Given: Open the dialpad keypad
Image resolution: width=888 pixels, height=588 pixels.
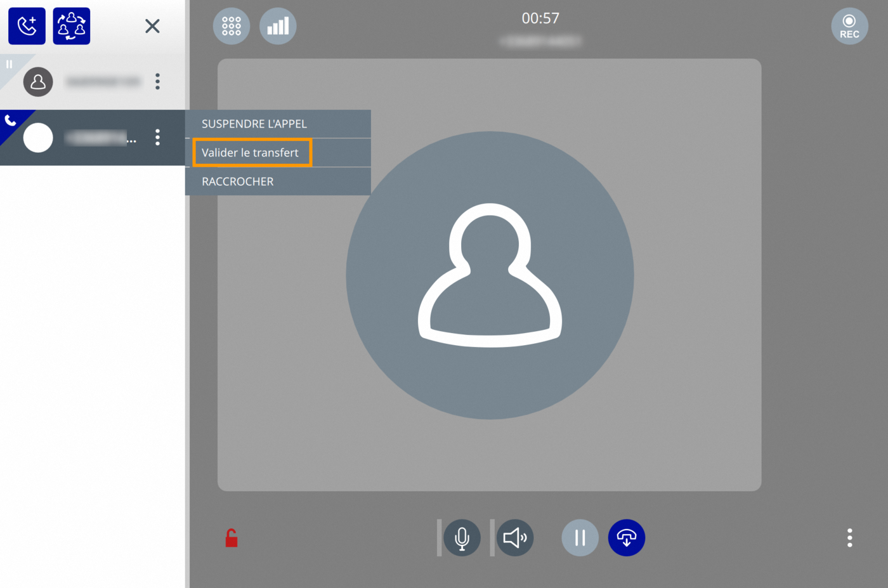Looking at the screenshot, I should coord(231,26).
